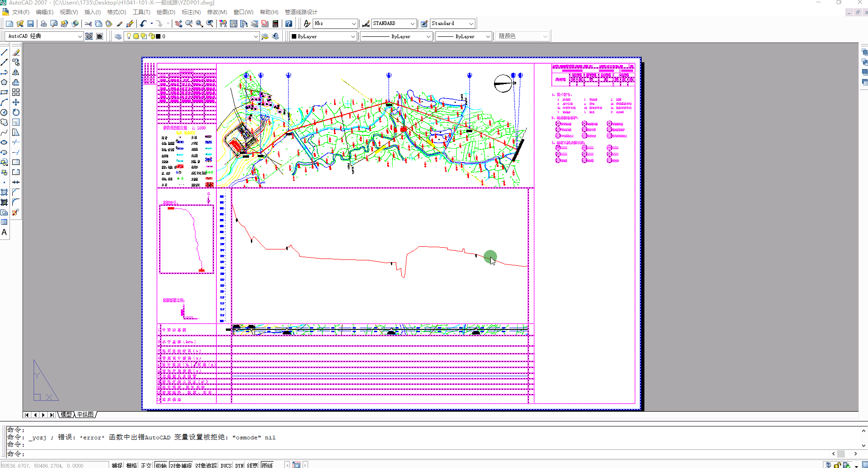The height and width of the screenshot is (468, 868).
Task: Choose the Rotate modify tool
Action: pyautogui.click(x=16, y=112)
